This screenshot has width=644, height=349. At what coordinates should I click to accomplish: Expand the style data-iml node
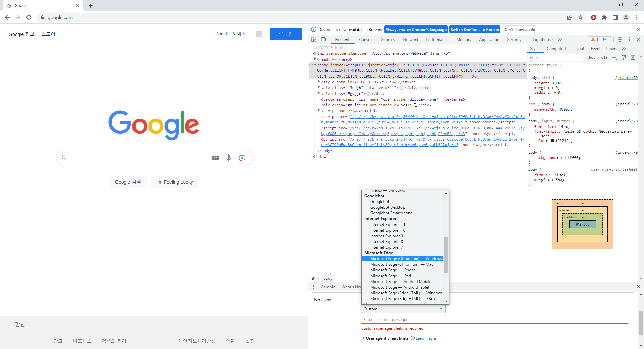(x=319, y=82)
